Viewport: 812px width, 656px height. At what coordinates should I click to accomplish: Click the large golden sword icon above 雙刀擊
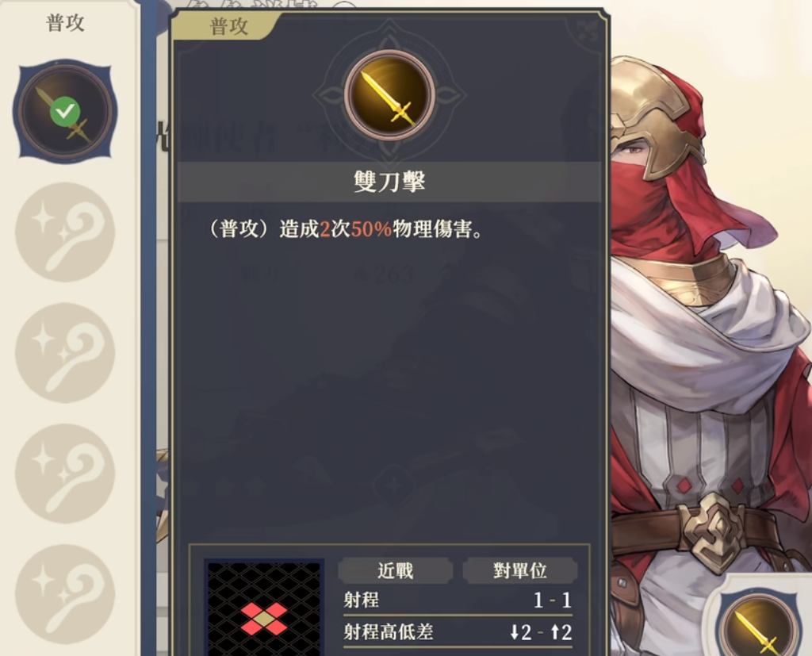coord(389,95)
